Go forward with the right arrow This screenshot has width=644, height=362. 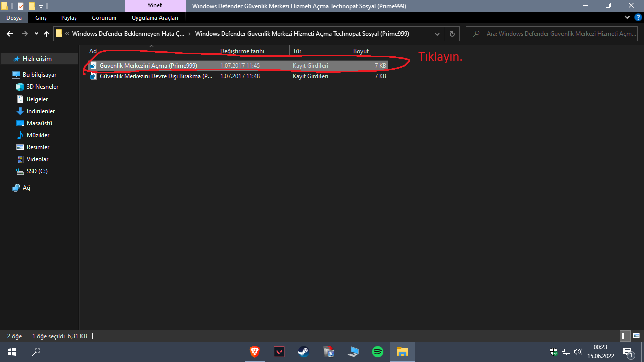point(24,34)
